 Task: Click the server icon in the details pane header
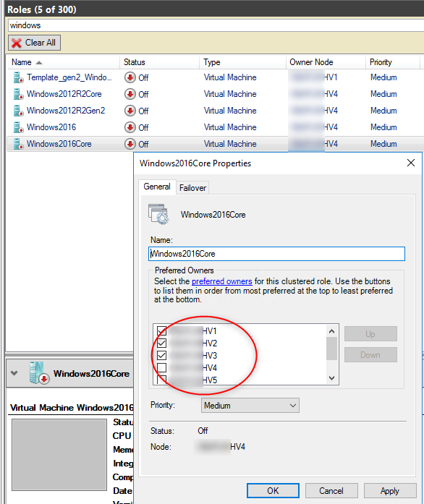38,373
